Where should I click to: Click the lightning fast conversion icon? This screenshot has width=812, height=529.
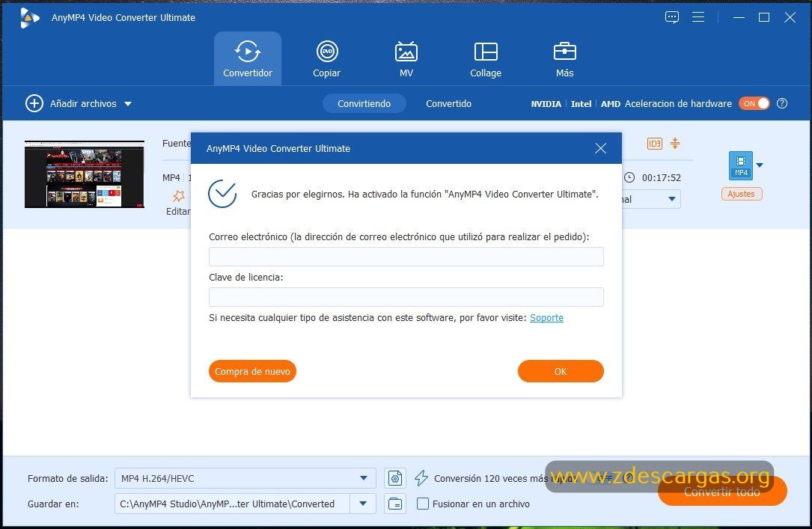tap(421, 478)
